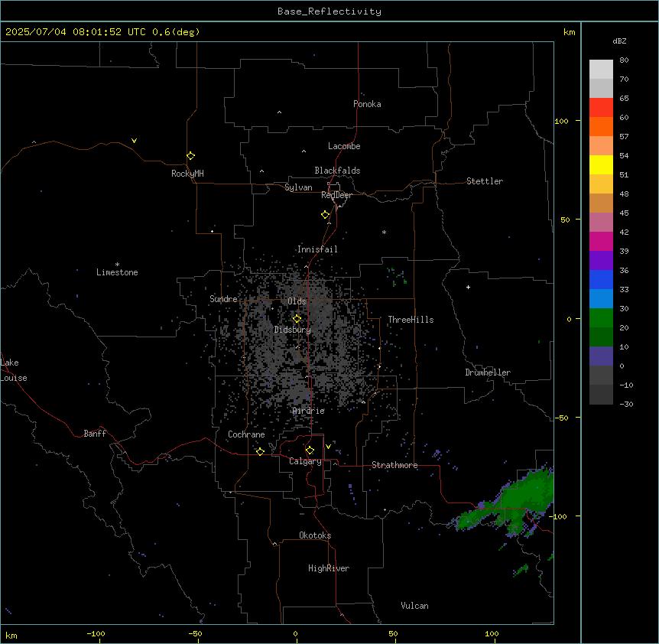Select the purple 36–39 dBZ legend swatch
659x644 pixels.
coord(601,261)
